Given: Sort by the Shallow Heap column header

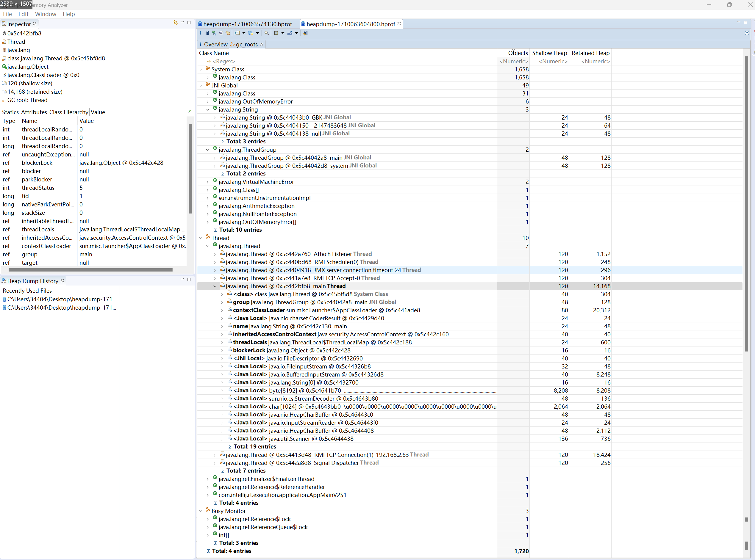Looking at the screenshot, I should [x=549, y=53].
